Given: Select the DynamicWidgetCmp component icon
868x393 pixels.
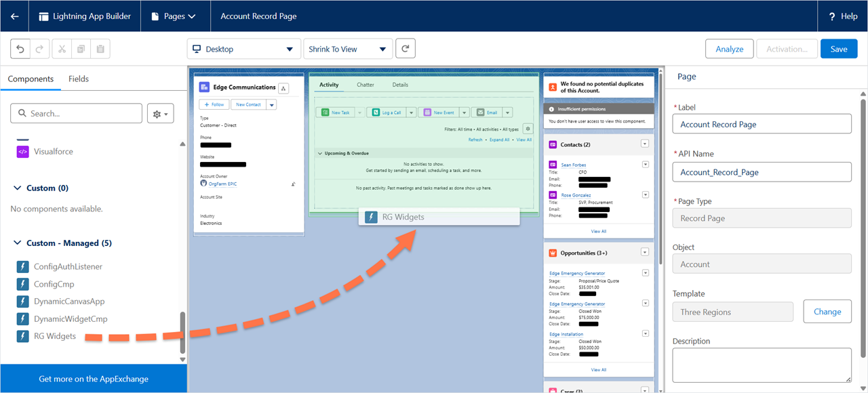Looking at the screenshot, I should pyautogui.click(x=22, y=319).
